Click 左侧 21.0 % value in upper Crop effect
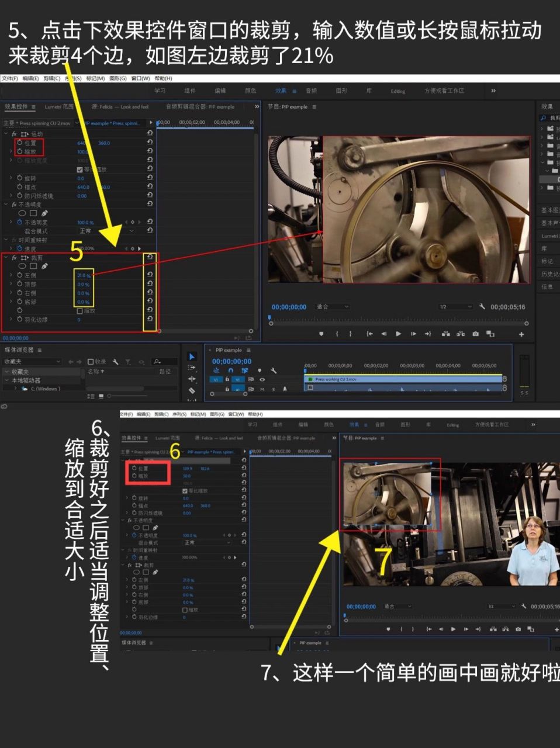The height and width of the screenshot is (748, 560). tap(82, 275)
